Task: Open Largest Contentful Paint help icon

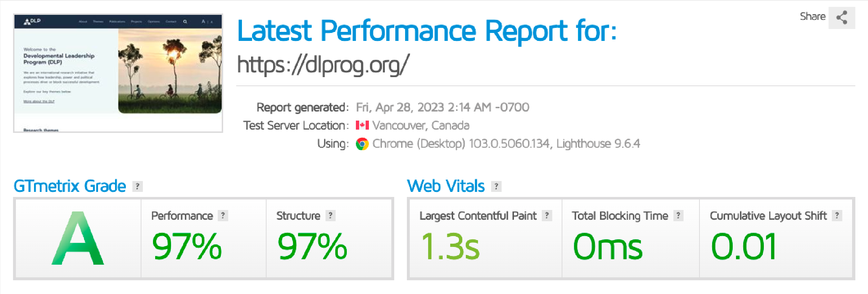Action: click(547, 216)
